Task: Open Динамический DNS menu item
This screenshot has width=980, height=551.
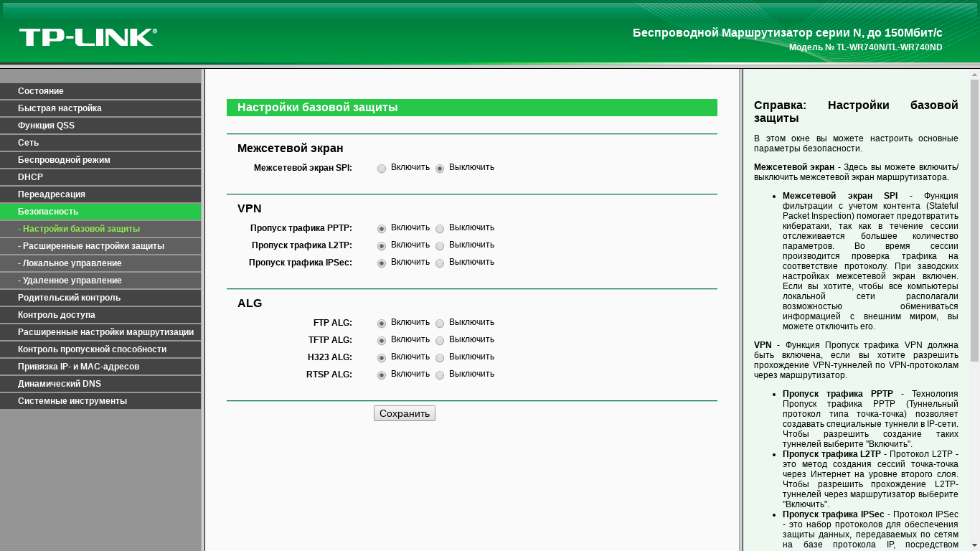Action: [x=100, y=384]
